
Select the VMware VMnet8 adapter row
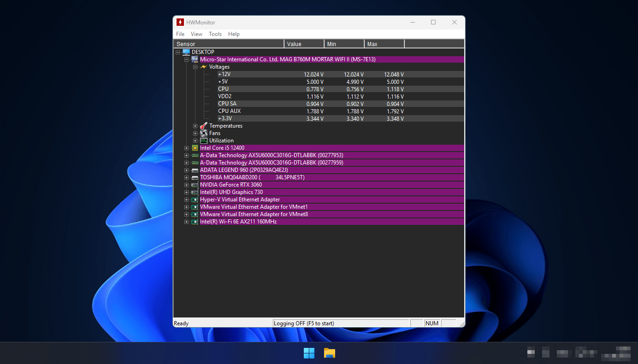pyautogui.click(x=331, y=214)
